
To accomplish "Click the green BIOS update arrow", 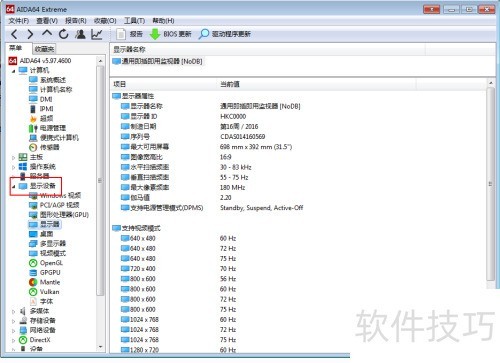I will [x=155, y=34].
